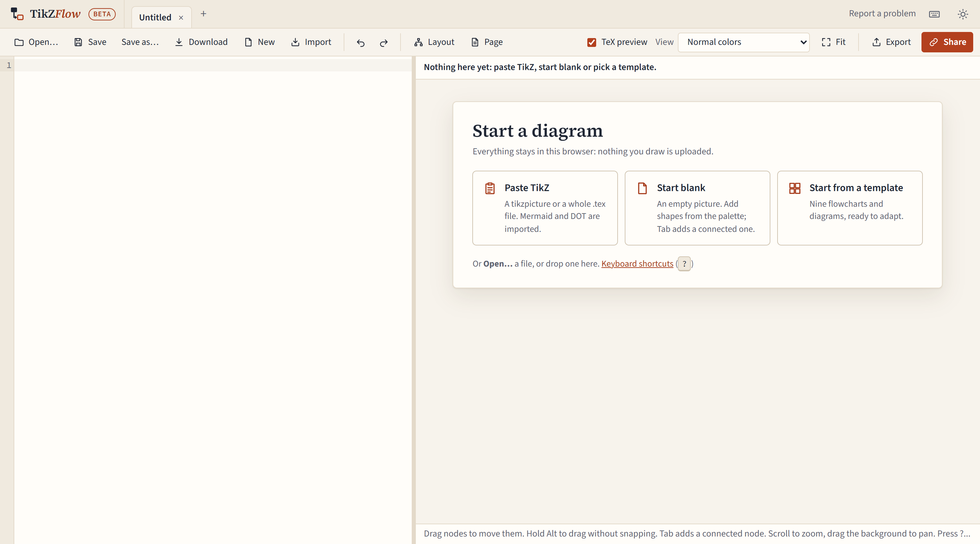Click the grid icon on template card
This screenshot has width=980, height=544.
(795, 189)
